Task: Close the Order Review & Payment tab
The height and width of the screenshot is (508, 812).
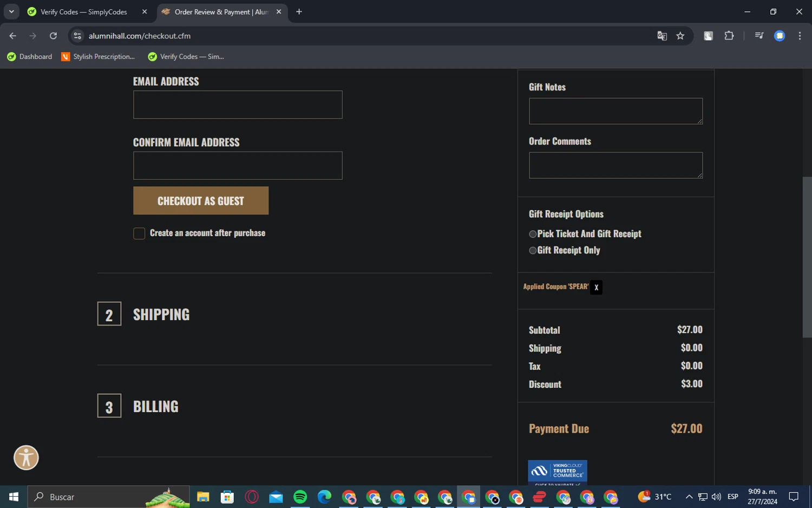Action: pos(279,11)
